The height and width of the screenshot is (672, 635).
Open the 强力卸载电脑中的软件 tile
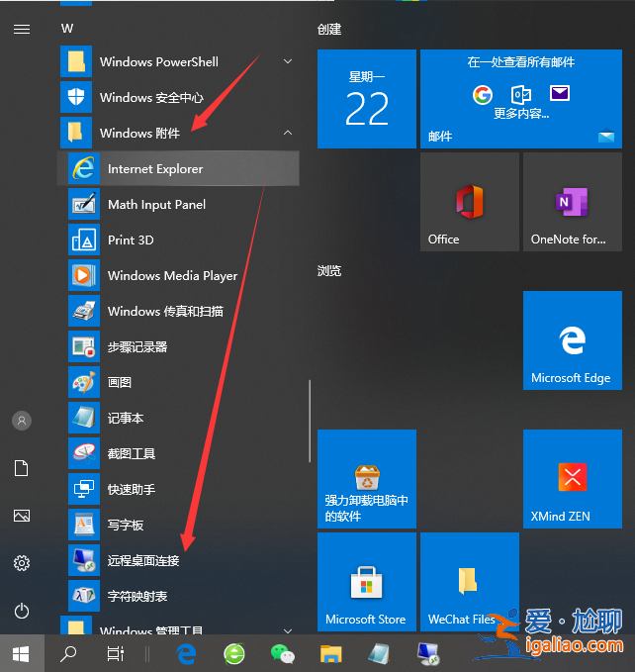pos(367,479)
